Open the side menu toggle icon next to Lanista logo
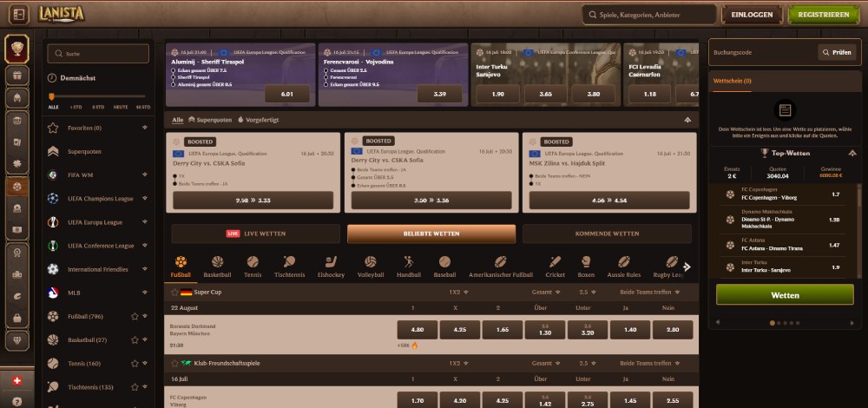Image resolution: width=868 pixels, height=408 pixels. [18, 15]
